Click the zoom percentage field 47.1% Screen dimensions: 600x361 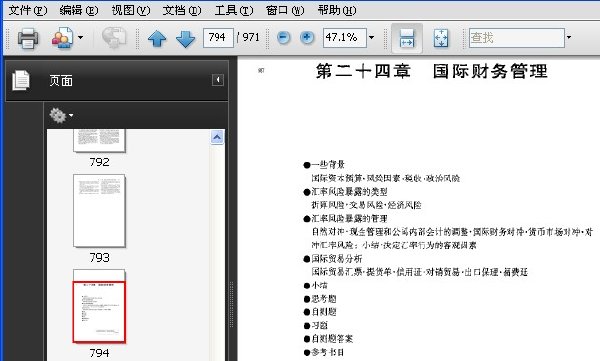click(344, 38)
